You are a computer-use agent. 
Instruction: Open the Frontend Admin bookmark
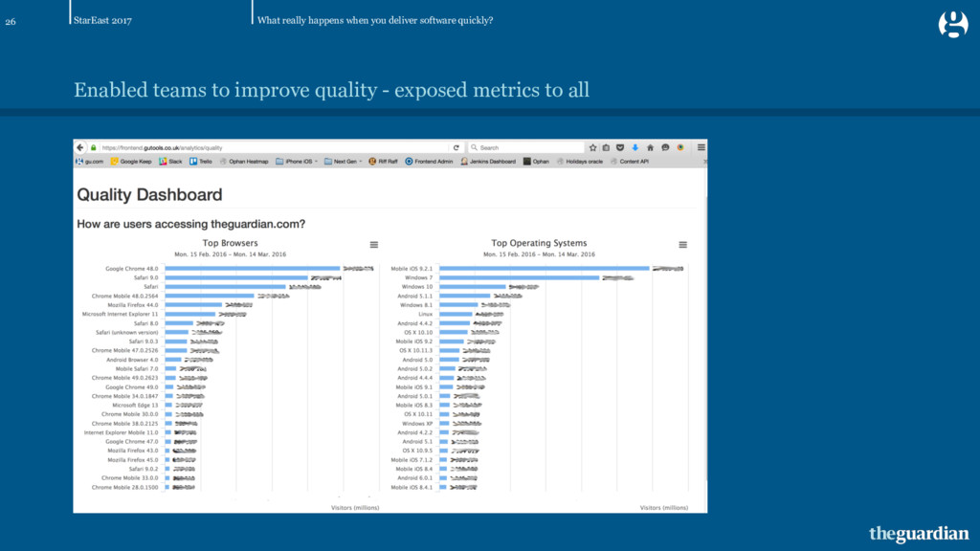(x=429, y=161)
